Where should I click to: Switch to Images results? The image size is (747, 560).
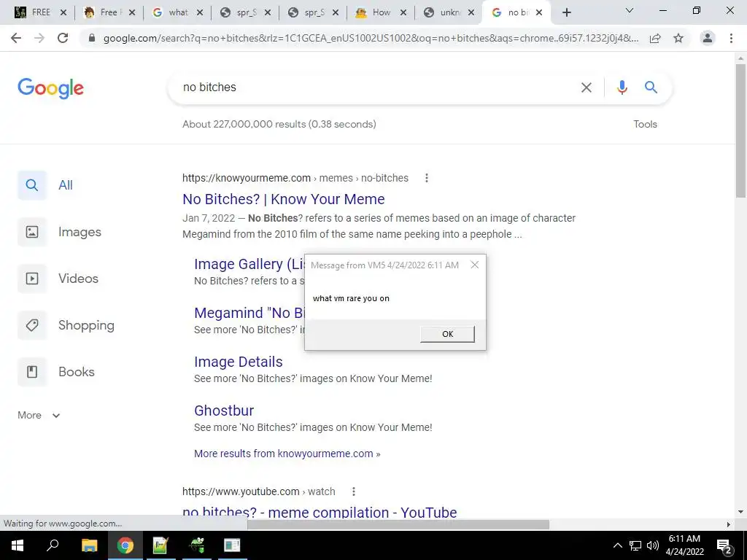coord(60,232)
